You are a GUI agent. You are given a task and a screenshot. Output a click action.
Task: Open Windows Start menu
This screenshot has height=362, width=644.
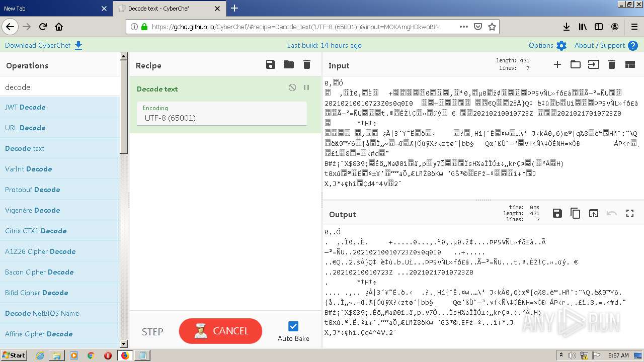click(14, 355)
